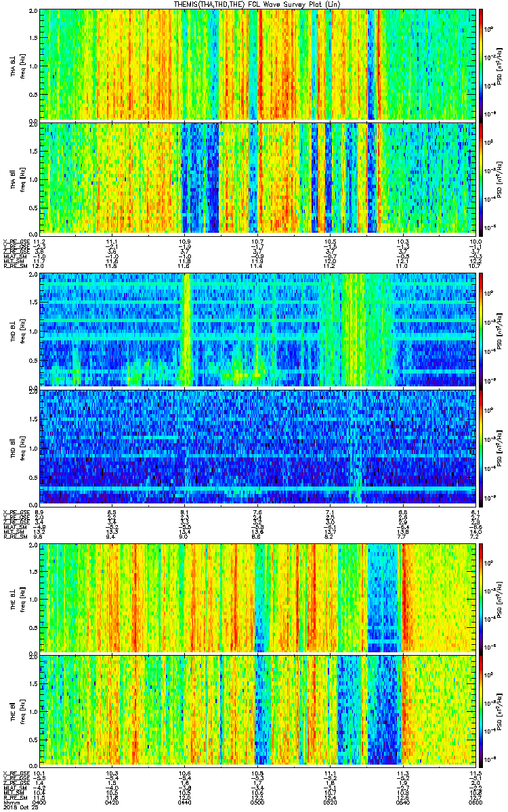
Task: Click the 1.5 tick on THD BII frequency axis
Action: (x=33, y=419)
